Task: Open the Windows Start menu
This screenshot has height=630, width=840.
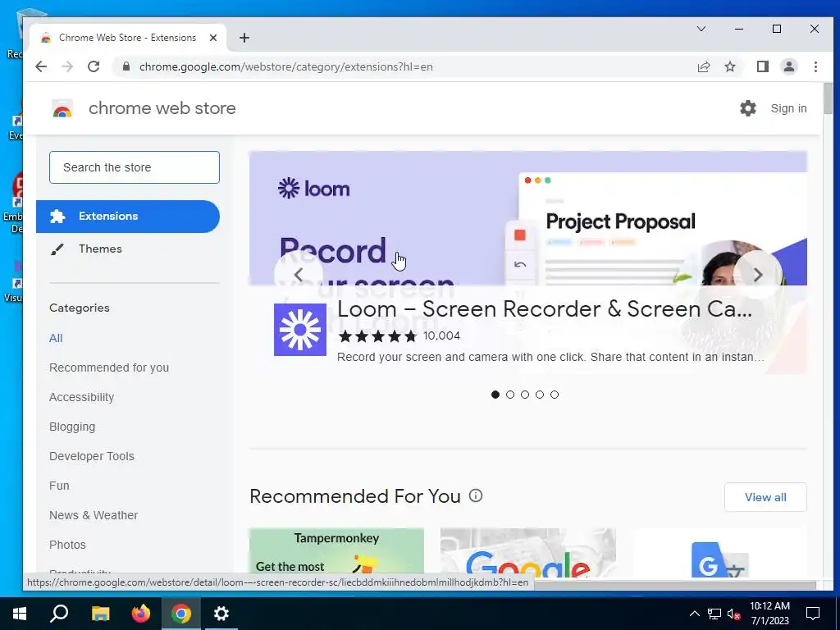Action: point(20,614)
